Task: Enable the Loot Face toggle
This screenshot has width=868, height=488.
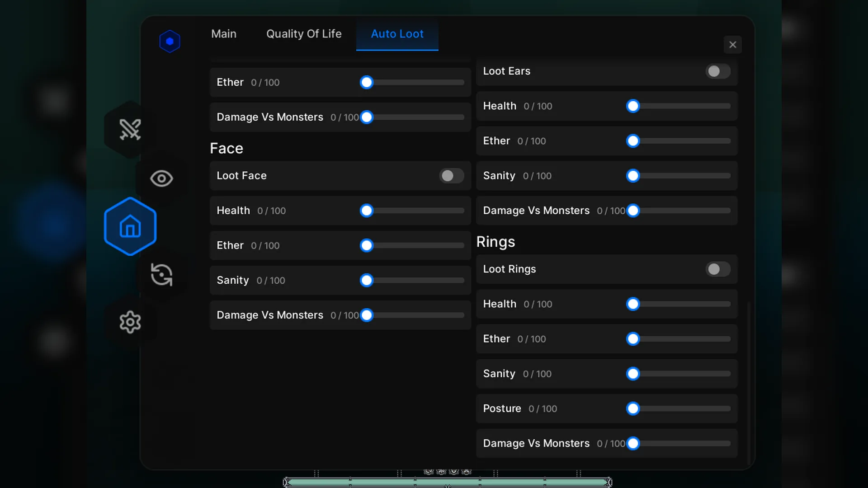Action: tap(451, 176)
